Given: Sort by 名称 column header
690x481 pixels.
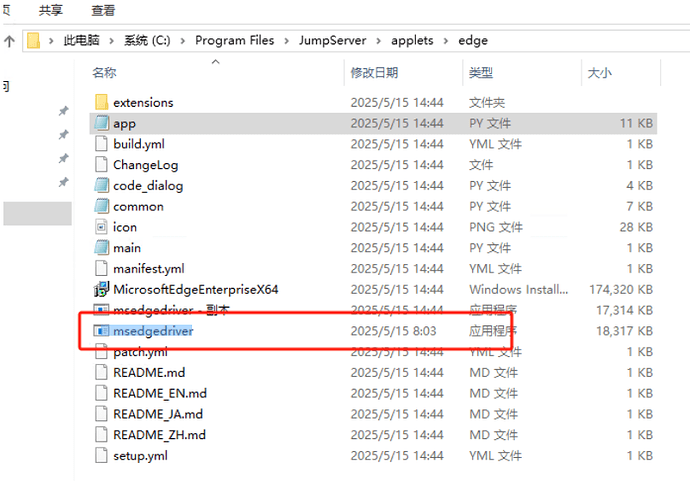Looking at the screenshot, I should (104, 72).
